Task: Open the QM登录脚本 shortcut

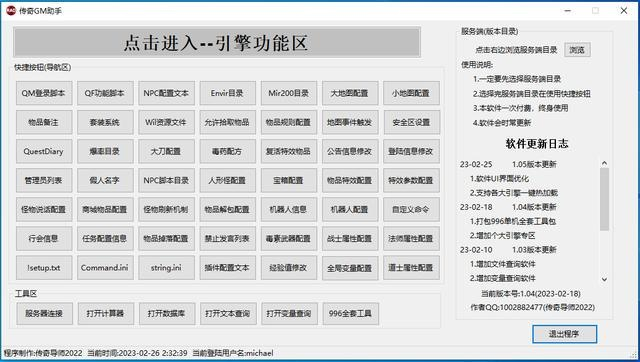Action: click(44, 93)
